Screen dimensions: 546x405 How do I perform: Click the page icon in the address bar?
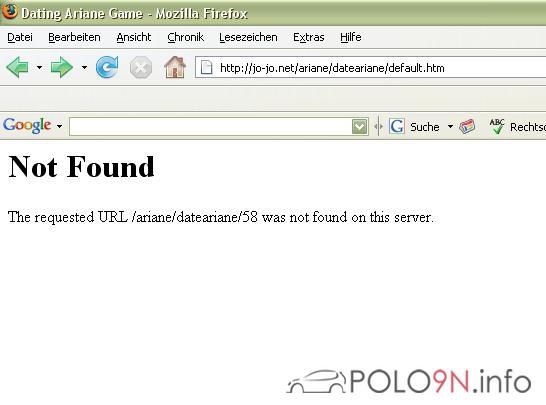coord(206,68)
